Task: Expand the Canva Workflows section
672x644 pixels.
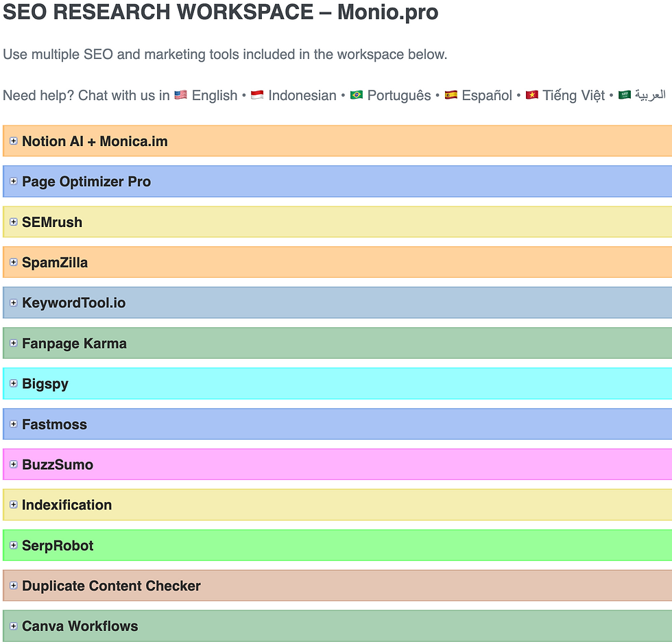Action: click(337, 626)
